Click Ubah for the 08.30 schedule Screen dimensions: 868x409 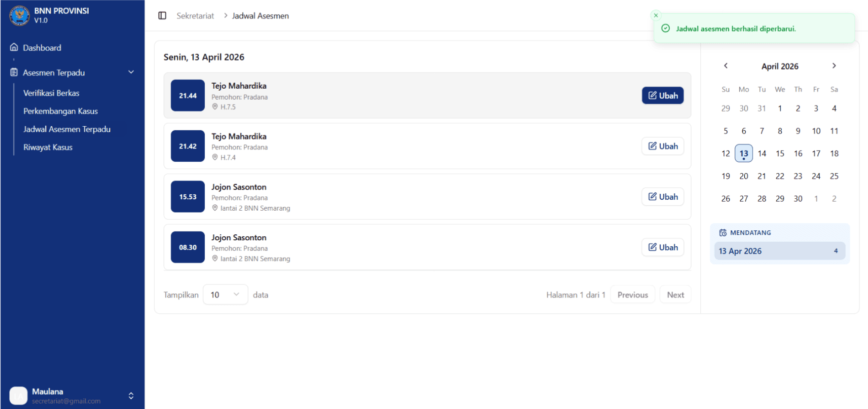663,247
